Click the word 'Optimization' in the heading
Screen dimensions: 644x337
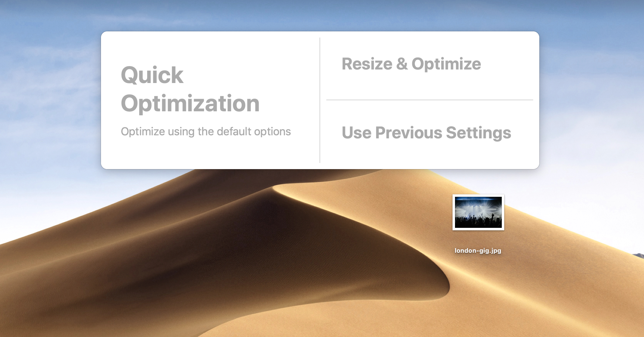tap(190, 103)
